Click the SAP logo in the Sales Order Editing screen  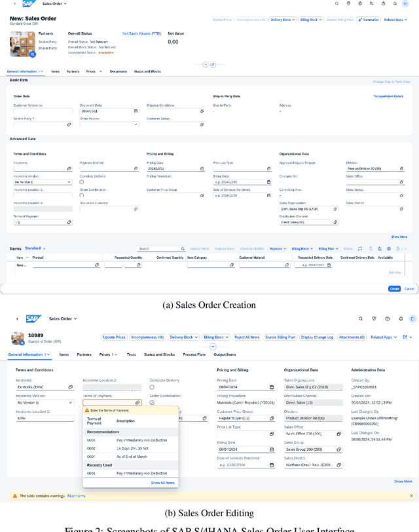(33, 318)
